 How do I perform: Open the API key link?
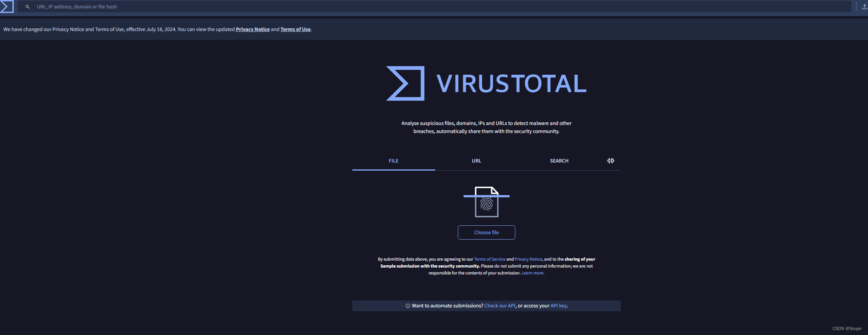(x=558, y=306)
